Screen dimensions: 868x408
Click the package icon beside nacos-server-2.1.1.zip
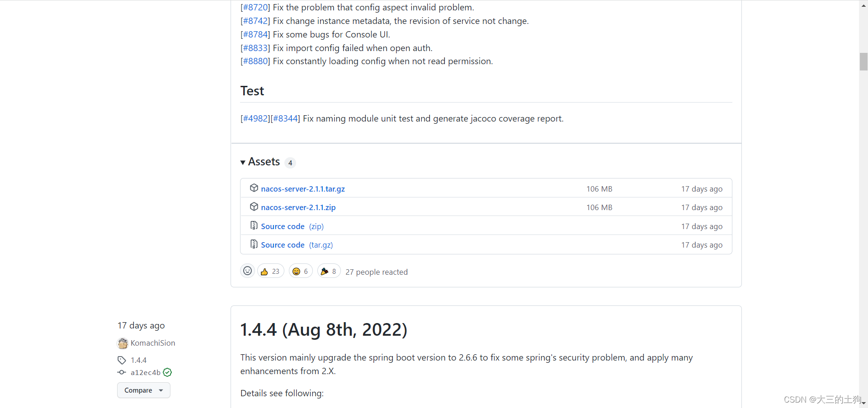pyautogui.click(x=254, y=206)
